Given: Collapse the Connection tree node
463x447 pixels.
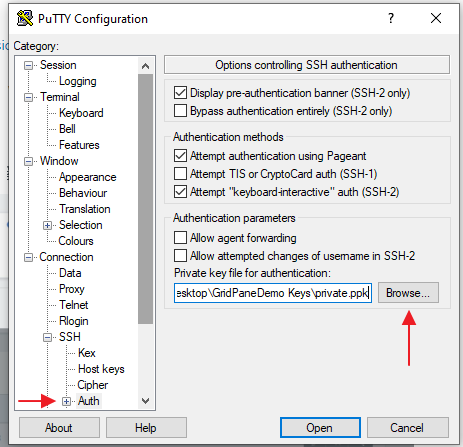Looking at the screenshot, I should click(28, 257).
